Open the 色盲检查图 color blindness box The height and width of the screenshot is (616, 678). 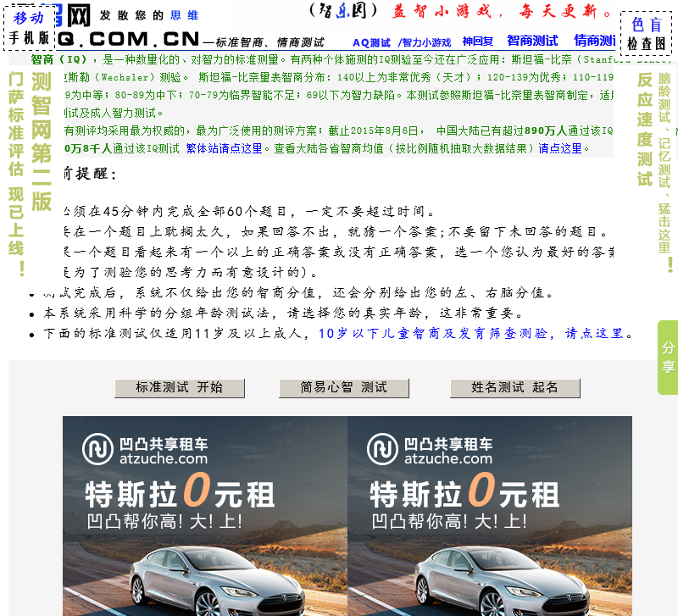647,34
